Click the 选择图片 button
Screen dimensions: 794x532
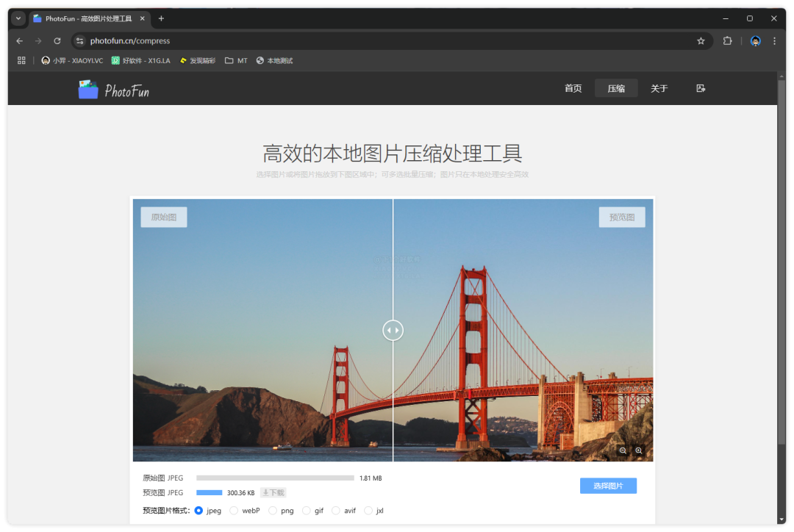(608, 486)
